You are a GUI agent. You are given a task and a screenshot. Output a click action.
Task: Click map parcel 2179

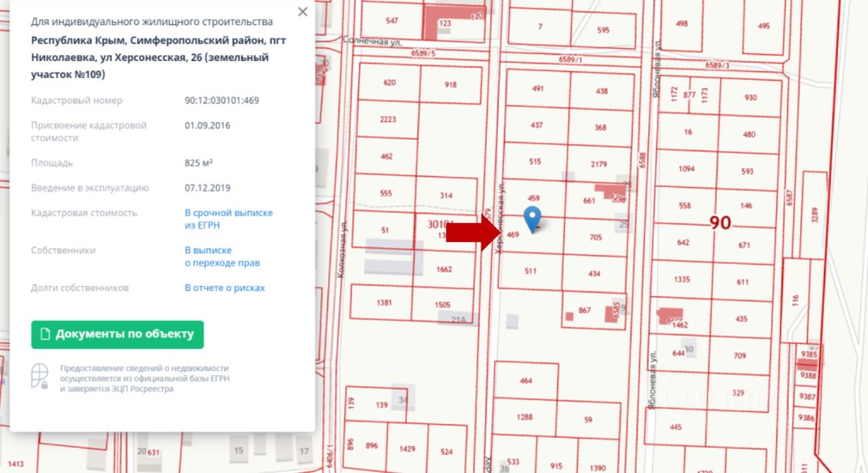[599, 164]
